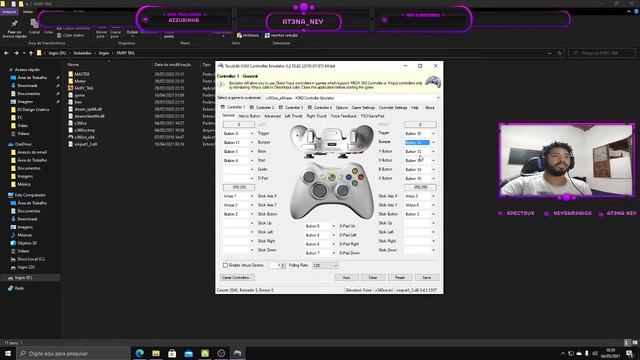Click the Windows Start button
Viewport: 640px width, 360px height.
coord(8,353)
